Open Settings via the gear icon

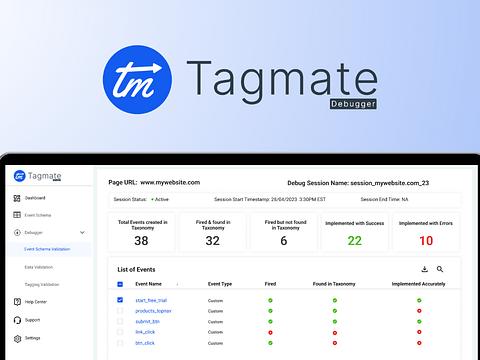17,338
